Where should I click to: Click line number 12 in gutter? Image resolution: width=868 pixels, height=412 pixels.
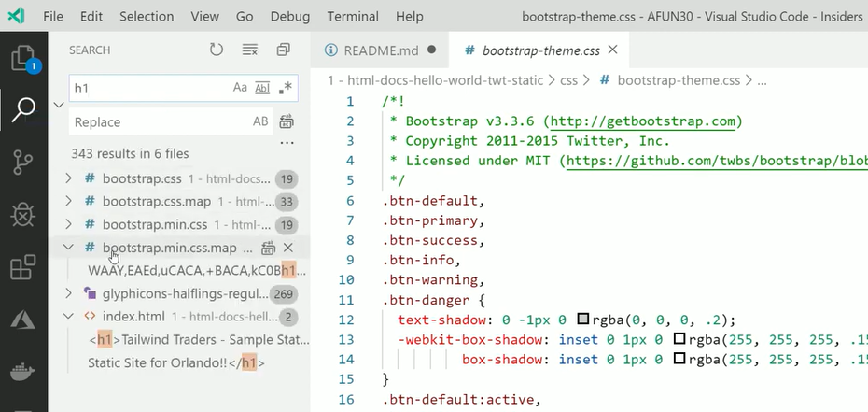tap(346, 320)
